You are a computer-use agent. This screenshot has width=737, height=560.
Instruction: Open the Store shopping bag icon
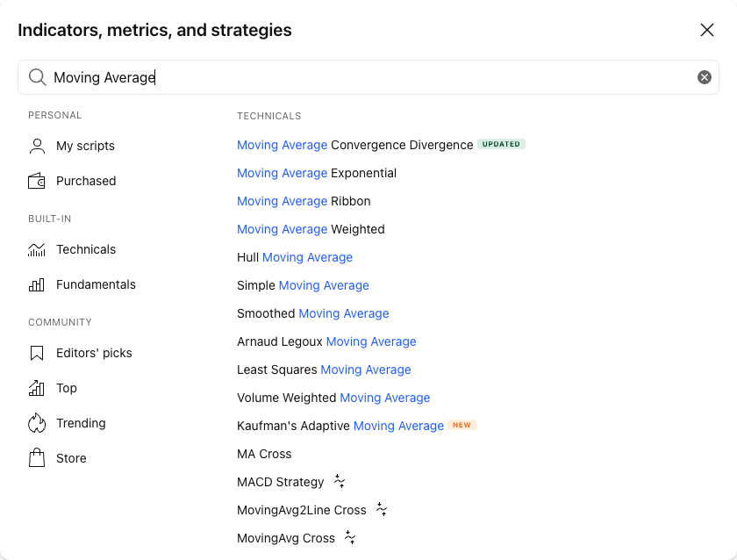coord(37,458)
